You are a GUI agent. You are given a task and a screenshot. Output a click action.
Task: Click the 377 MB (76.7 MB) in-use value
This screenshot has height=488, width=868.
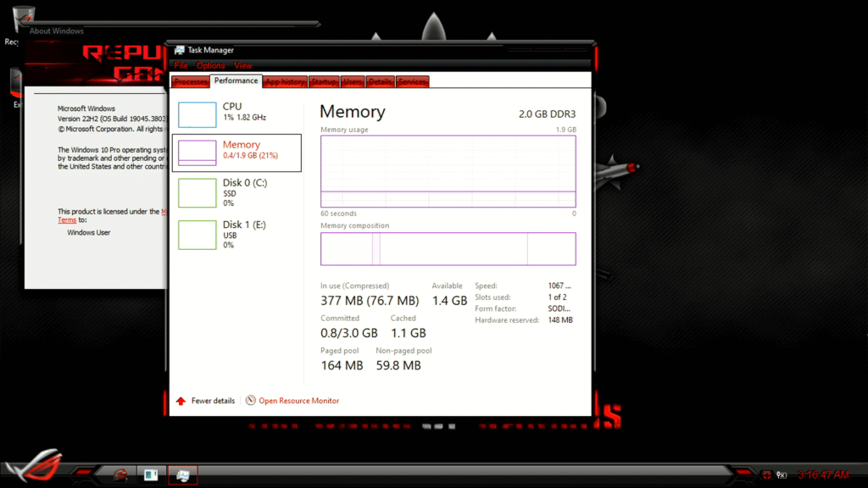pos(370,301)
